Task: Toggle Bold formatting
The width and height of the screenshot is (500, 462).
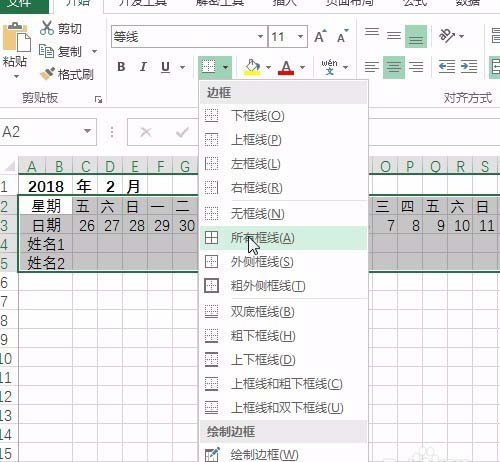Action: click(x=121, y=67)
